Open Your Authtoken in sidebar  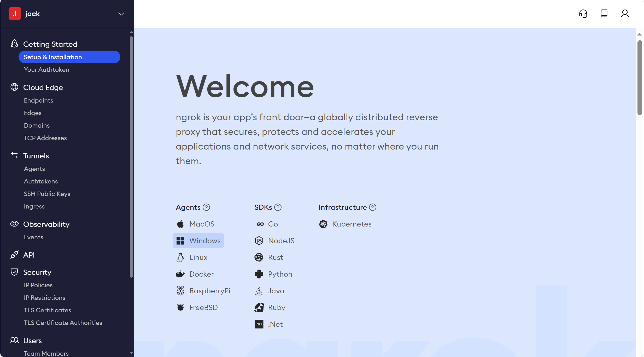(x=46, y=70)
